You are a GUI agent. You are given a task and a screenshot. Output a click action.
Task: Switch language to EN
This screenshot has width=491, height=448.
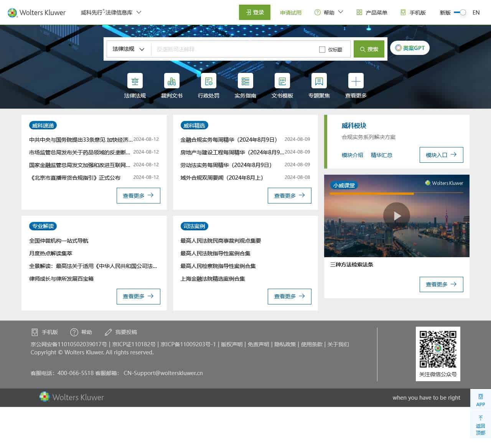[476, 12]
